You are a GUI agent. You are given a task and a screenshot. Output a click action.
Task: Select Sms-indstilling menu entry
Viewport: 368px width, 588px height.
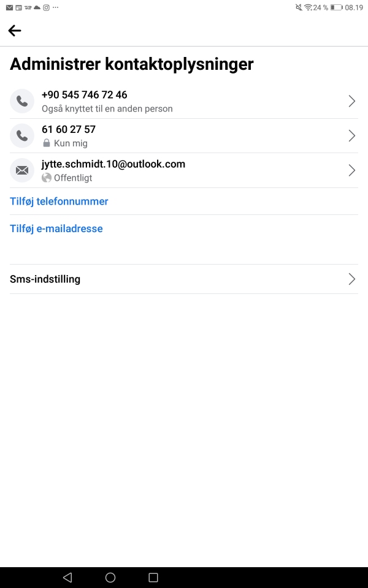(184, 279)
